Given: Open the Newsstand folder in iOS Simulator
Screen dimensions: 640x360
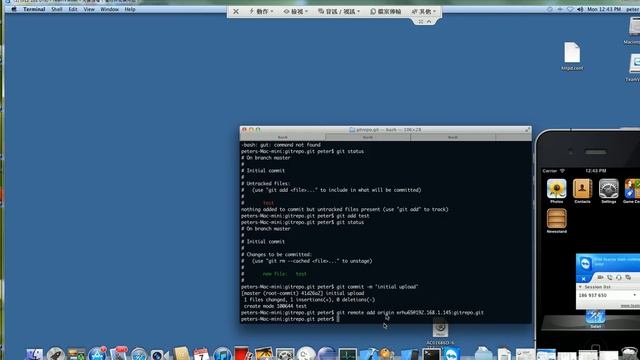Looking at the screenshot, I should pyautogui.click(x=557, y=221).
